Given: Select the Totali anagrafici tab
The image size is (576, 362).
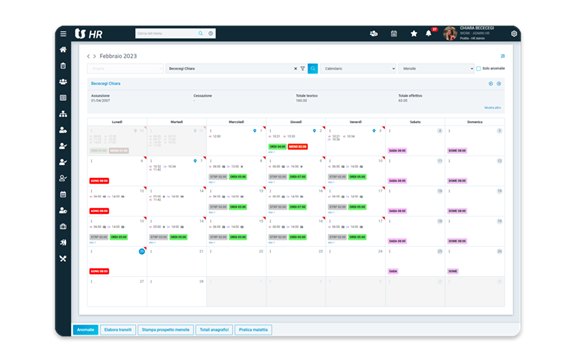Looking at the screenshot, I should (x=214, y=330).
